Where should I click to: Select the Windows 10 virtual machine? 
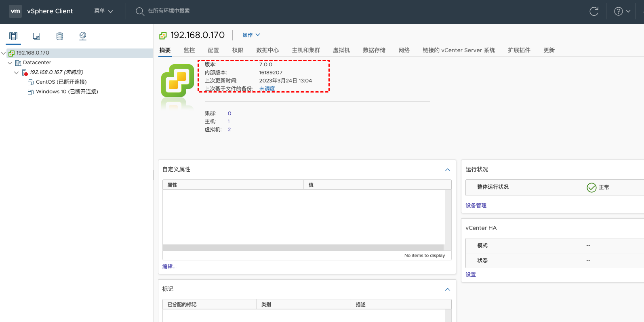point(67,92)
